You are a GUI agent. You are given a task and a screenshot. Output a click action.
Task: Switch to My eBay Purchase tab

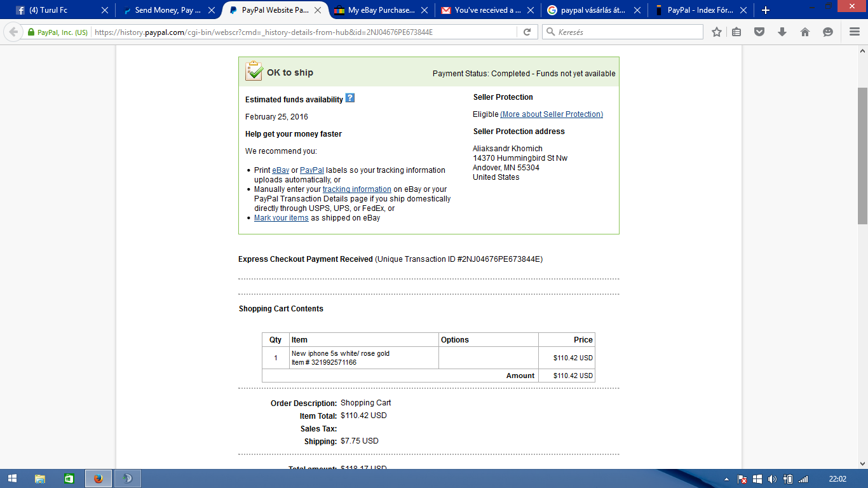(381, 10)
